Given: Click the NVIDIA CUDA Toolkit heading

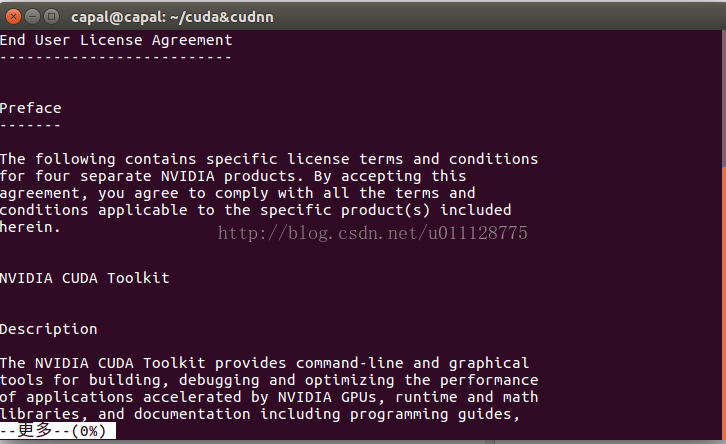Looking at the screenshot, I should point(85,278).
